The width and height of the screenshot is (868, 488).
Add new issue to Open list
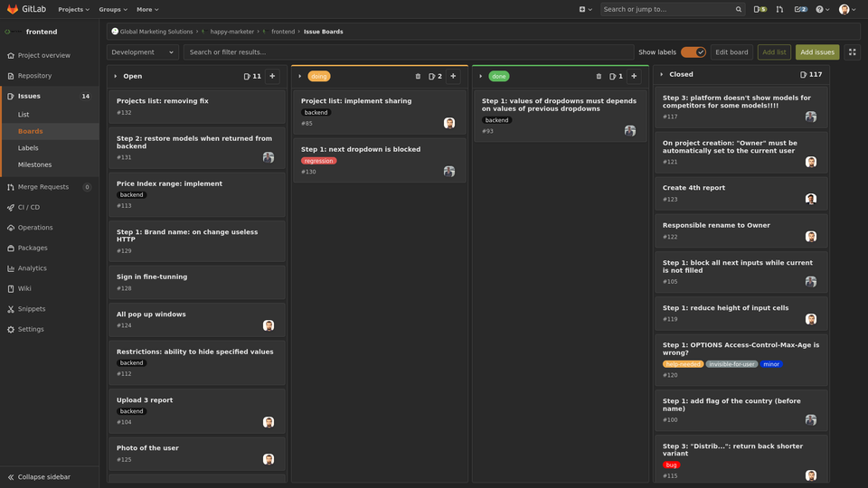[x=272, y=76]
